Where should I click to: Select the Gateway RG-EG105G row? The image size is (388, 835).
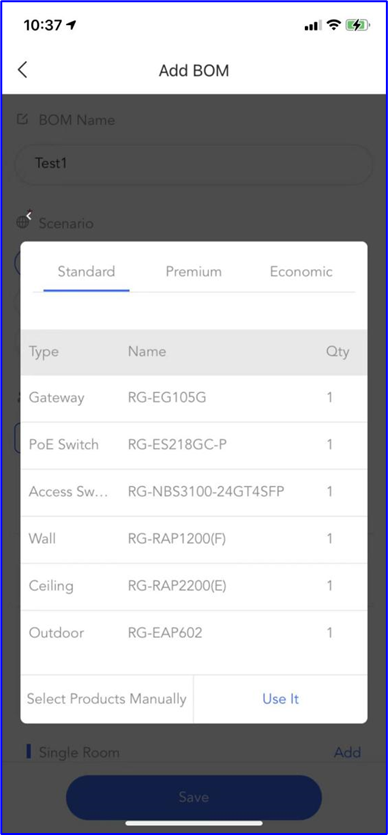(194, 398)
